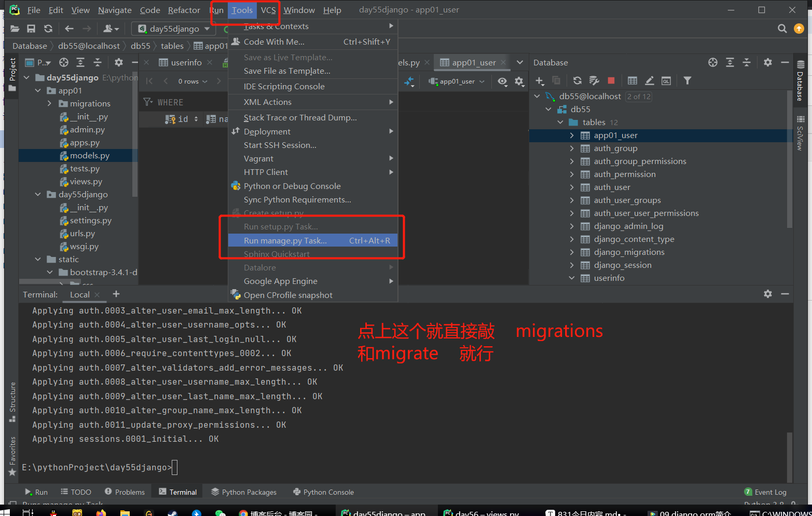The image size is (812, 516).
Task: Expand the auth_group table node
Action: 572,148
